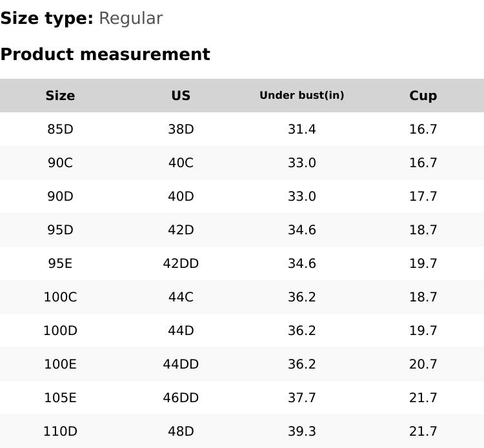Screen dimensions: 484x448
Task: Click the 46DD US size cell
Action: point(181,398)
